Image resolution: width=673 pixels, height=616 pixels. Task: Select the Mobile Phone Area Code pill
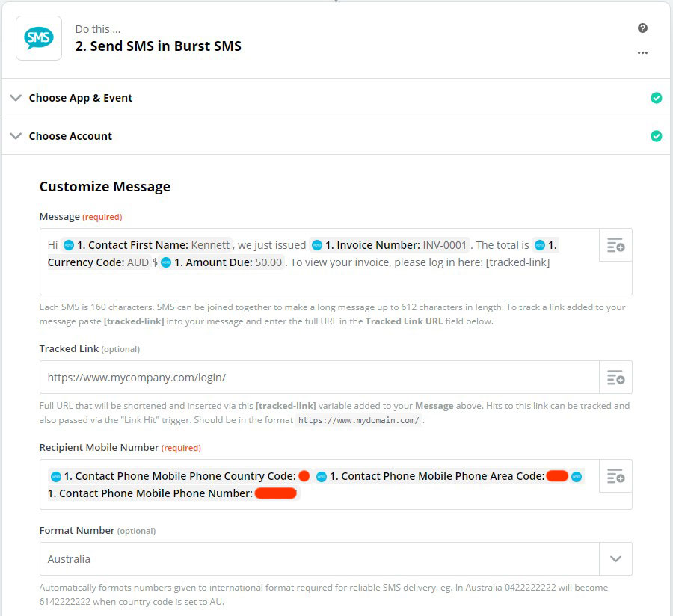tap(441, 476)
